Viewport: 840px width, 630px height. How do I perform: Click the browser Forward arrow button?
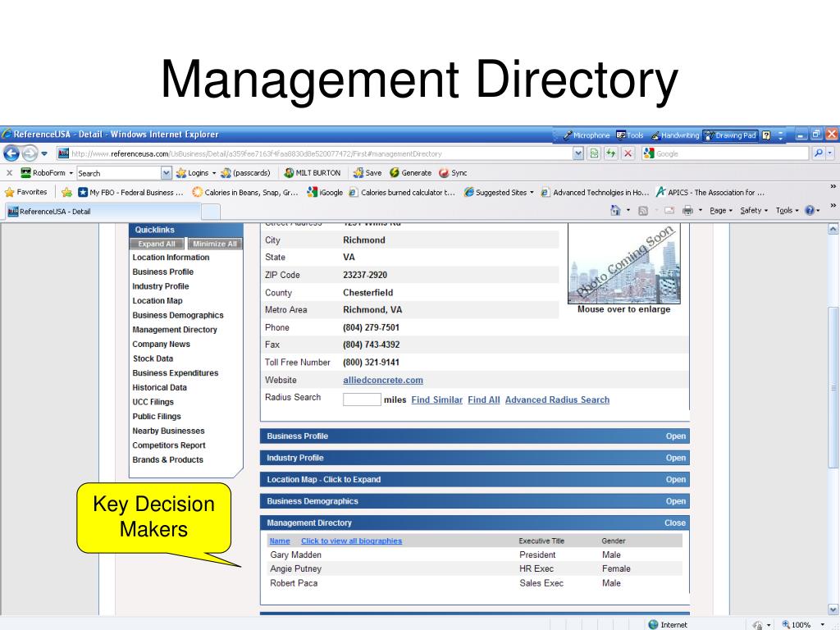pos(30,153)
